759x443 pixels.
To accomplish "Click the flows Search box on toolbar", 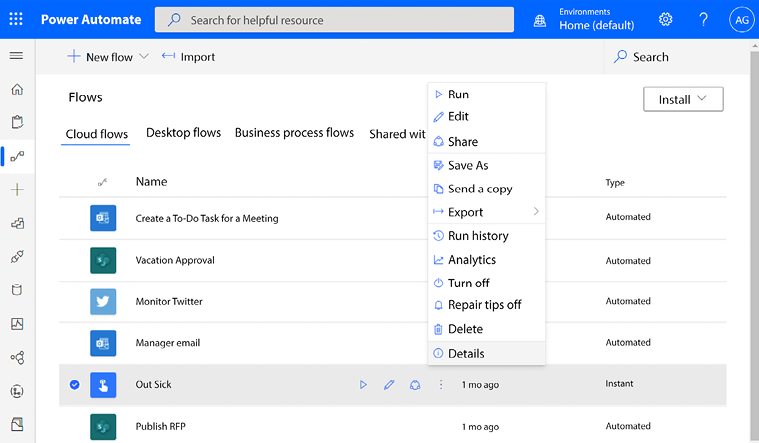I will click(x=676, y=57).
